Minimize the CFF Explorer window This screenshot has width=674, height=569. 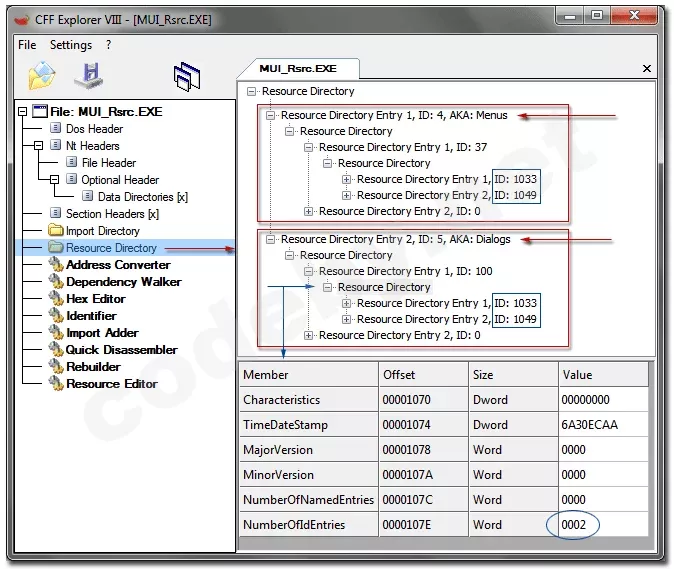point(570,16)
